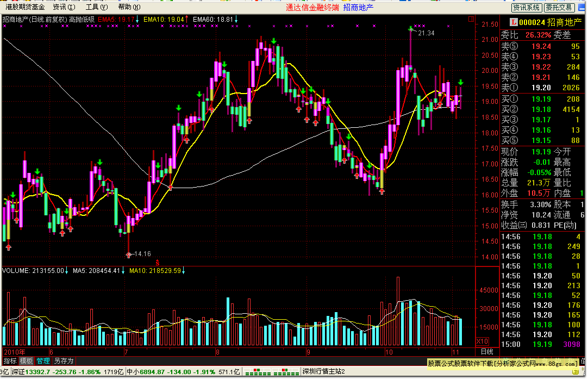
Task: Click the 委托交易 button
Action: pos(559,7)
